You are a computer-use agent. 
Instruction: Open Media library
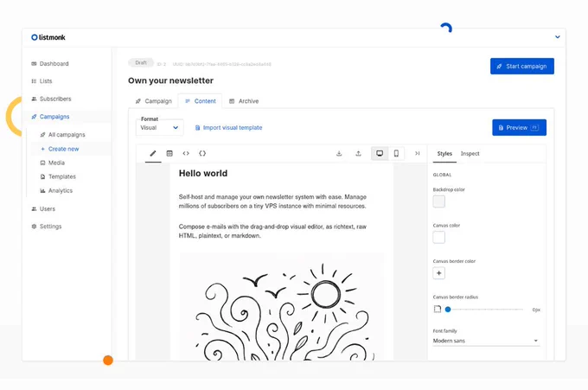pyautogui.click(x=56, y=163)
